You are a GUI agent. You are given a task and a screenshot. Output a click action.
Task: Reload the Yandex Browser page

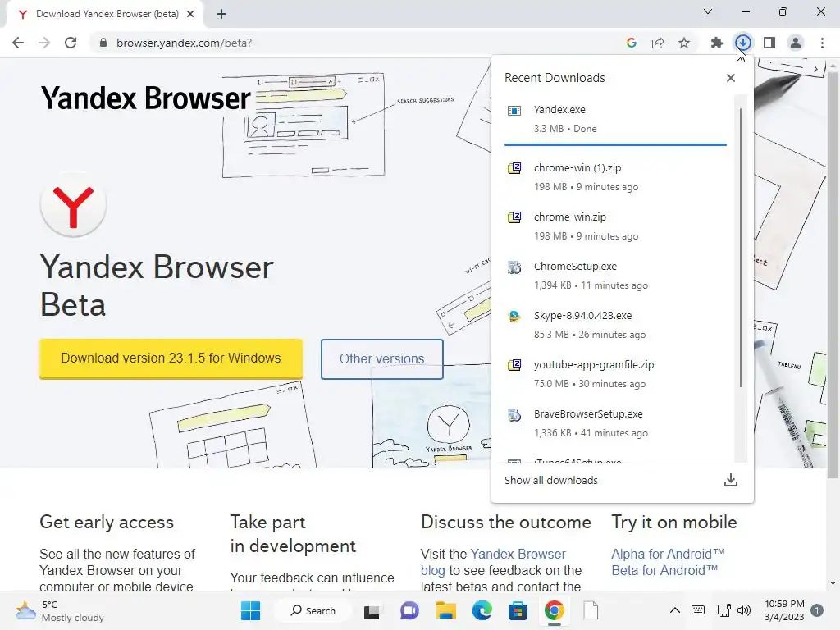coord(71,43)
